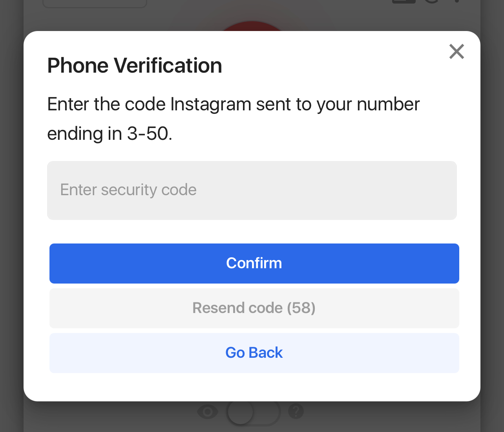Click the number ending in 3-50 text
Image resolution: width=504 pixels, height=432 pixels.
110,134
